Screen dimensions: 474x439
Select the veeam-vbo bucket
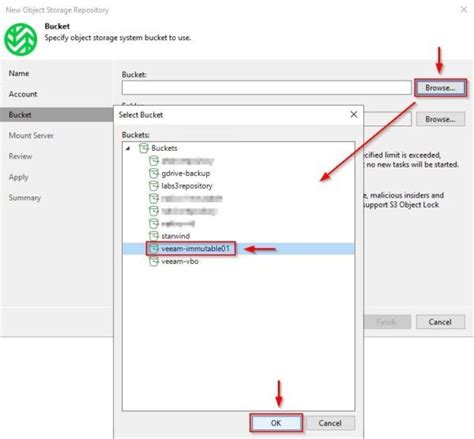click(x=180, y=261)
